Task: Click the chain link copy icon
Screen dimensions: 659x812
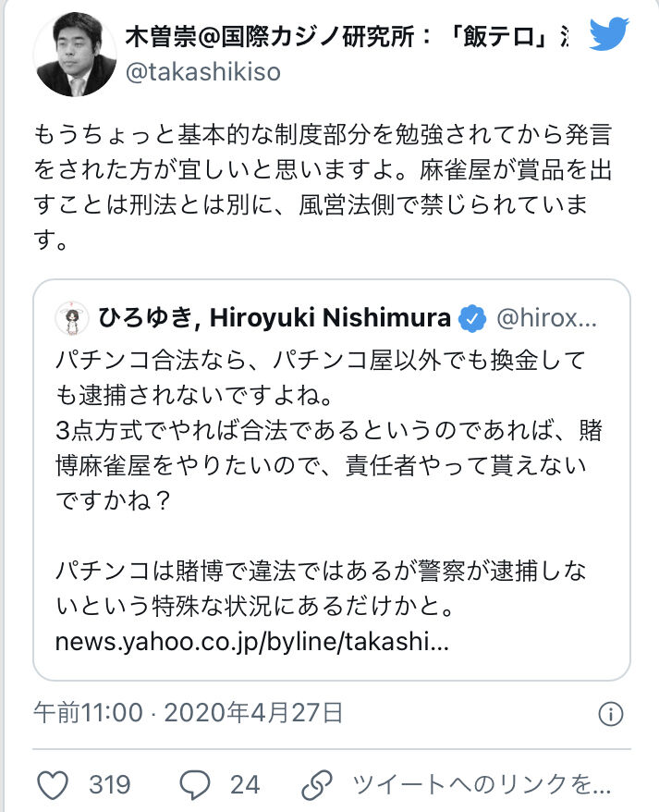Action: coord(317,785)
